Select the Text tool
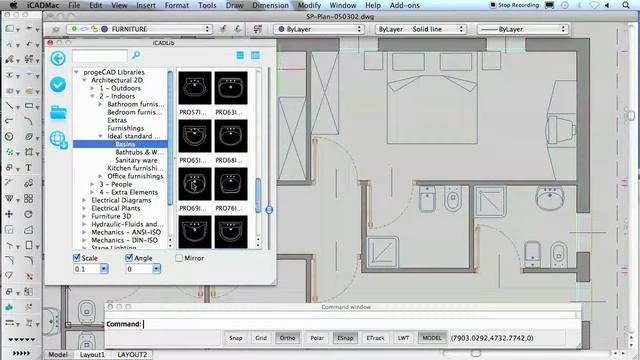This screenshot has height=360, width=640. tap(29, 168)
